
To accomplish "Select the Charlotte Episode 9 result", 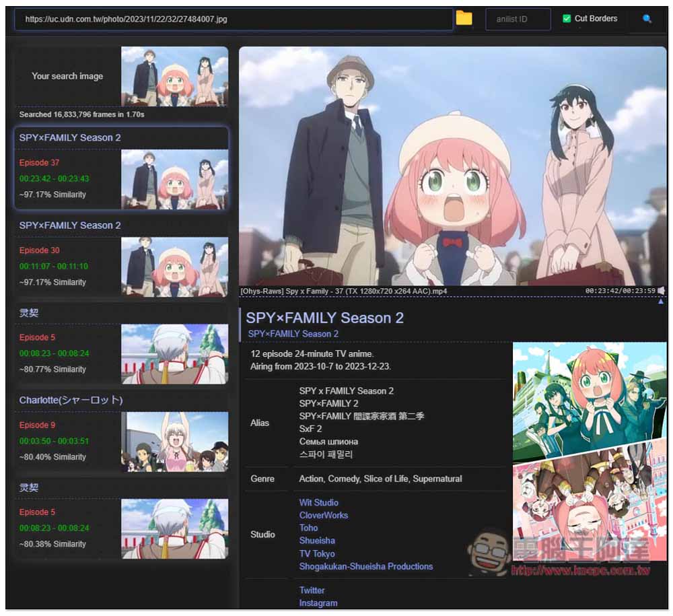I will click(x=121, y=432).
